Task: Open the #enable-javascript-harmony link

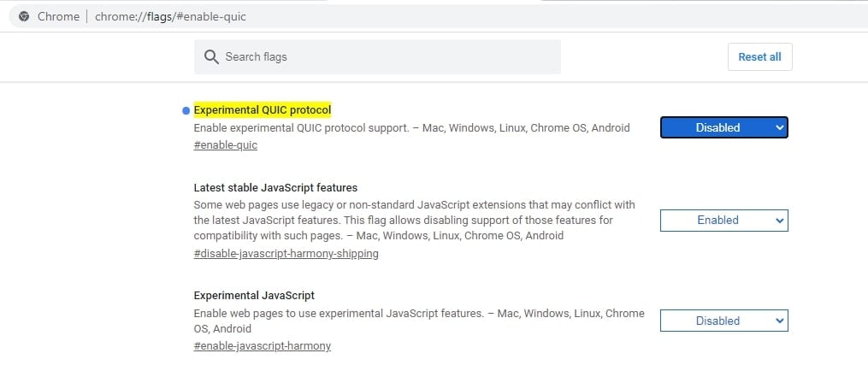Action: [x=263, y=346]
